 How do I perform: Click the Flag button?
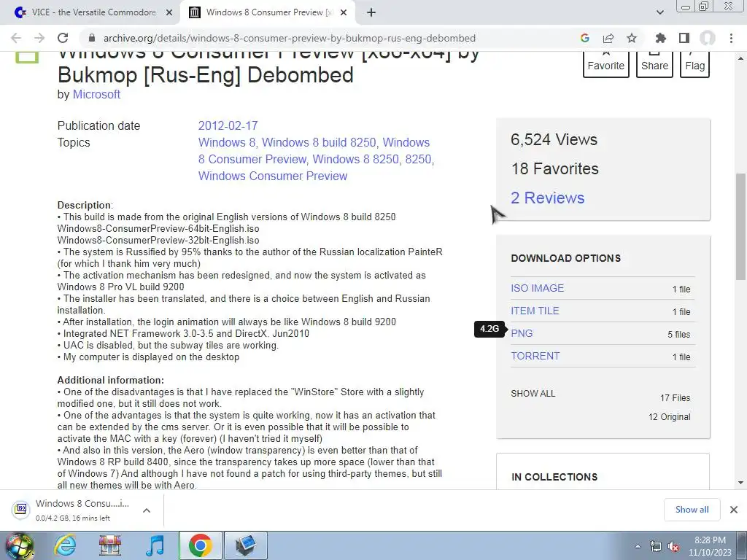694,64
